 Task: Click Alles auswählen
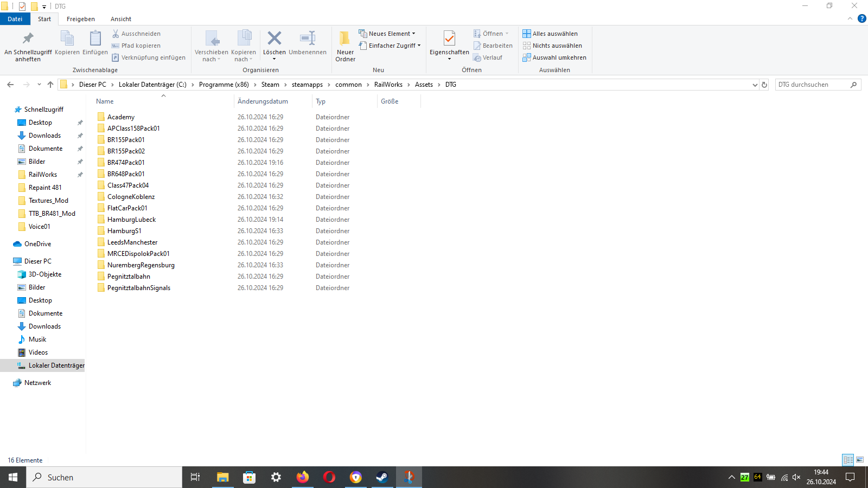pyautogui.click(x=550, y=34)
